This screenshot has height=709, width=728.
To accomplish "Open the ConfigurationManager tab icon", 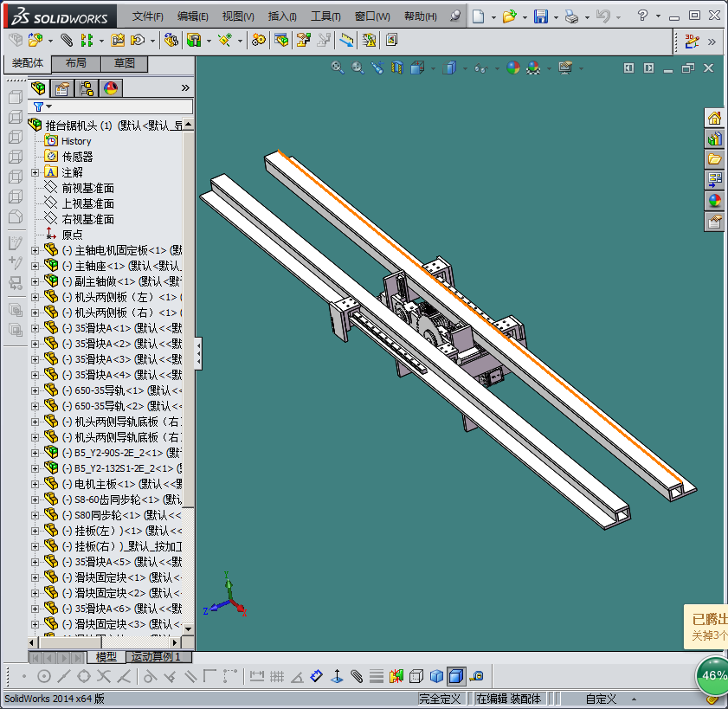I will (x=87, y=88).
